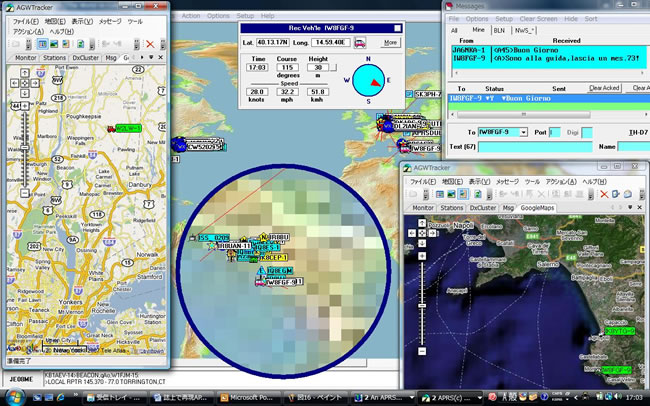This screenshot has height=406, width=650.
Task: Click red X icon in right AGWTracker toolbar
Action: click(x=604, y=194)
